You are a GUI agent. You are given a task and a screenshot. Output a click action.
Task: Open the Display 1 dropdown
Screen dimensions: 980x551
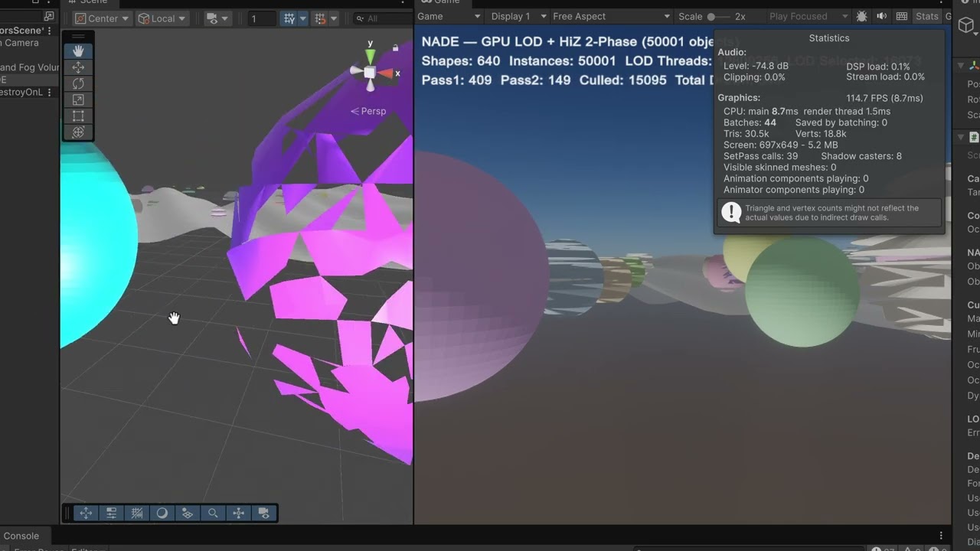tap(518, 16)
